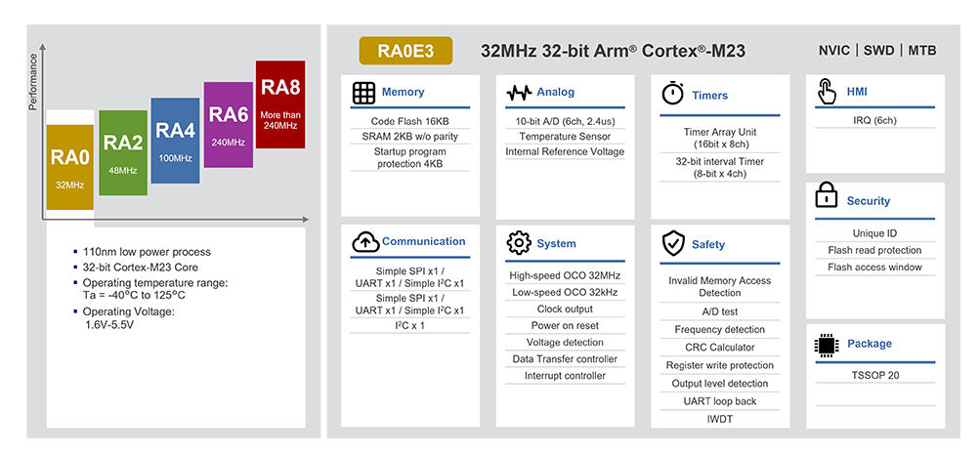Image resolution: width=980 pixels, height=455 pixels.
Task: Click IRQ (6ch) entry
Action: click(x=875, y=120)
